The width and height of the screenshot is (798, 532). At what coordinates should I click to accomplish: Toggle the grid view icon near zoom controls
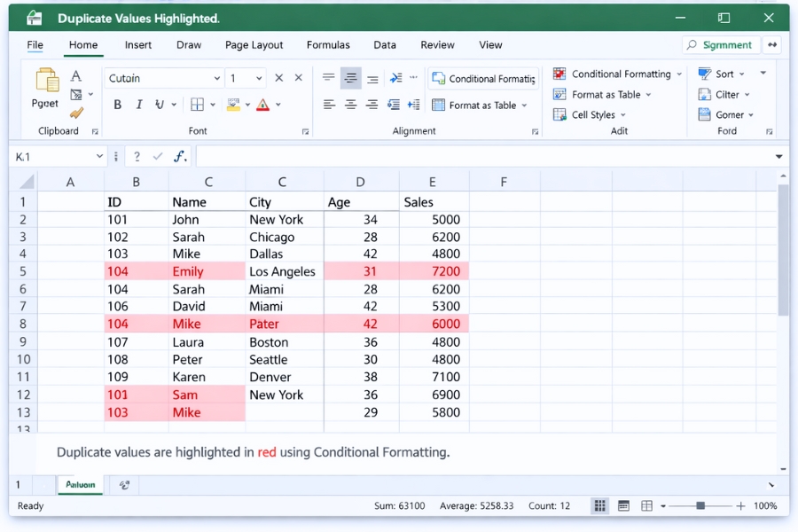645,505
